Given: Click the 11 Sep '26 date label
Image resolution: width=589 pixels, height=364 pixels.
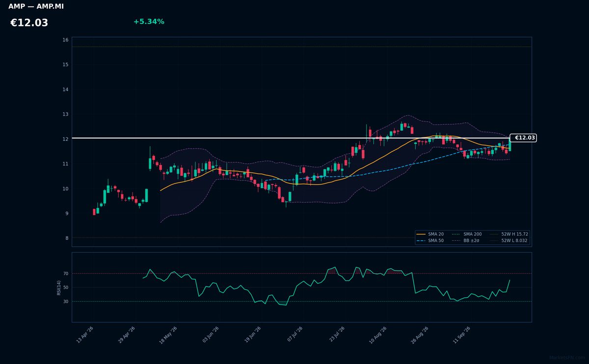Looking at the screenshot, I should [461, 335].
